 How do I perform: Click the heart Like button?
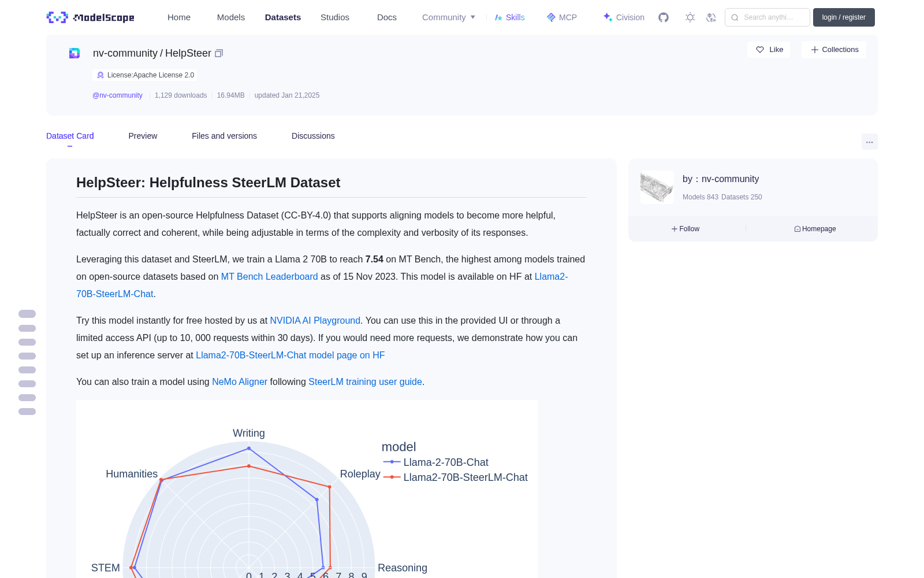click(769, 50)
